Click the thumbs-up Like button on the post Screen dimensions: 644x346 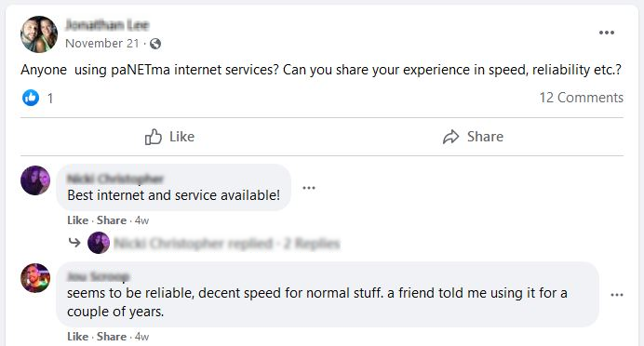point(169,137)
